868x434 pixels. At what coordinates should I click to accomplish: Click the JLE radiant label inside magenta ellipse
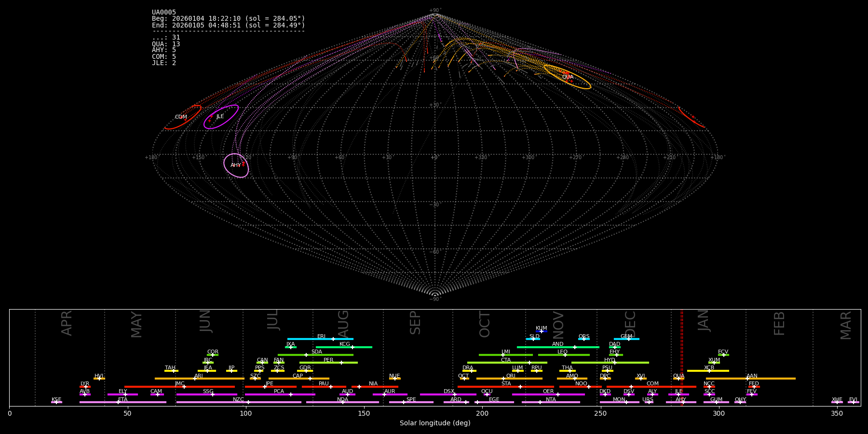point(220,117)
